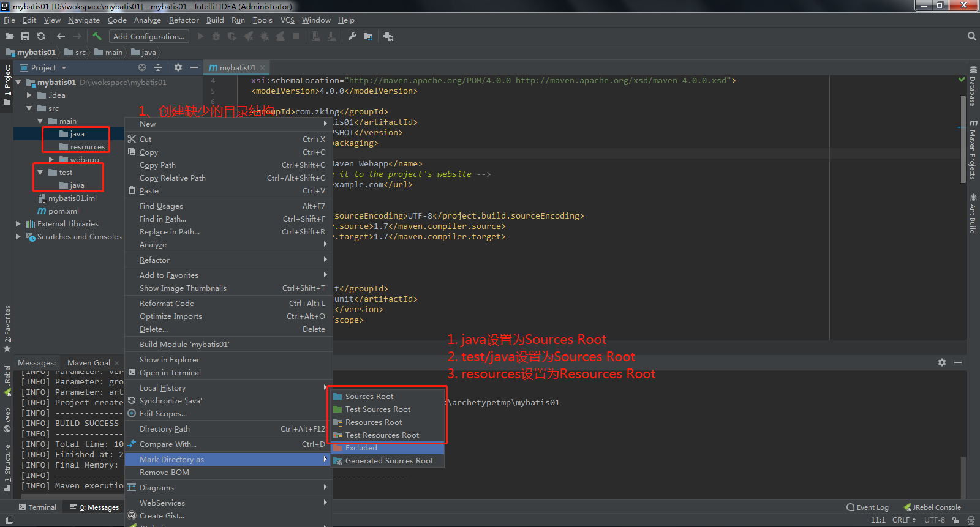Choose Generated Sources Root in the submenu
Image resolution: width=980 pixels, height=527 pixels.
click(x=388, y=461)
